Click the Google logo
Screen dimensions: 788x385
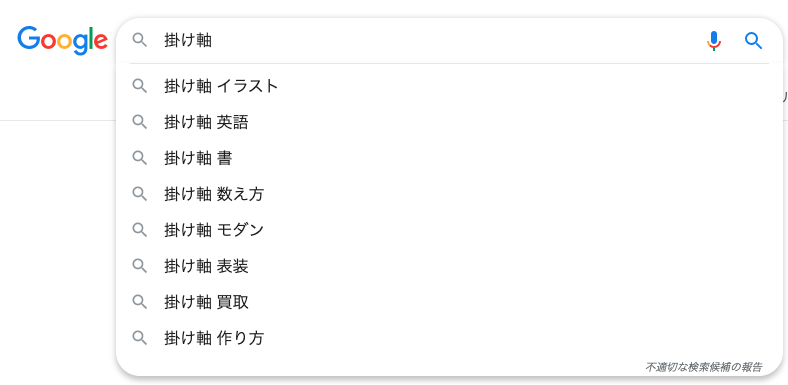[x=62, y=40]
